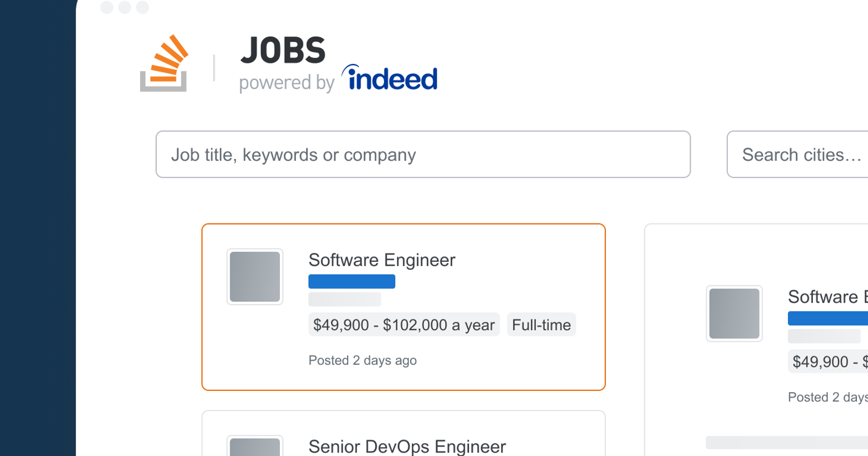Viewport: 868px width, 456px height.
Task: Click the JOBS heading
Action: point(283,51)
